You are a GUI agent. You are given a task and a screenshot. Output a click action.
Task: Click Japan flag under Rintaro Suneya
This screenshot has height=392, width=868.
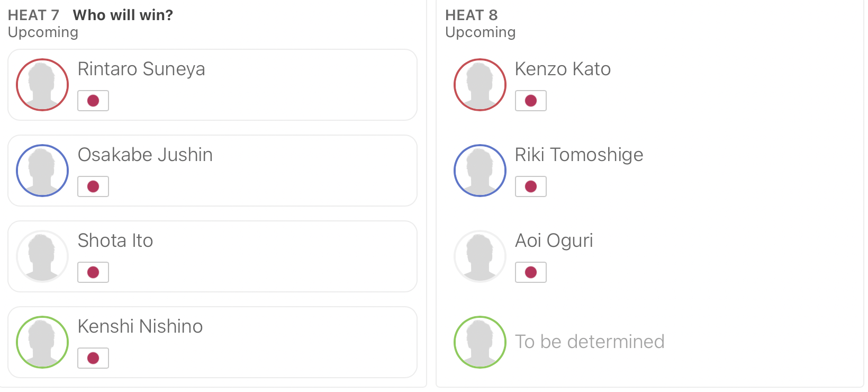93,101
